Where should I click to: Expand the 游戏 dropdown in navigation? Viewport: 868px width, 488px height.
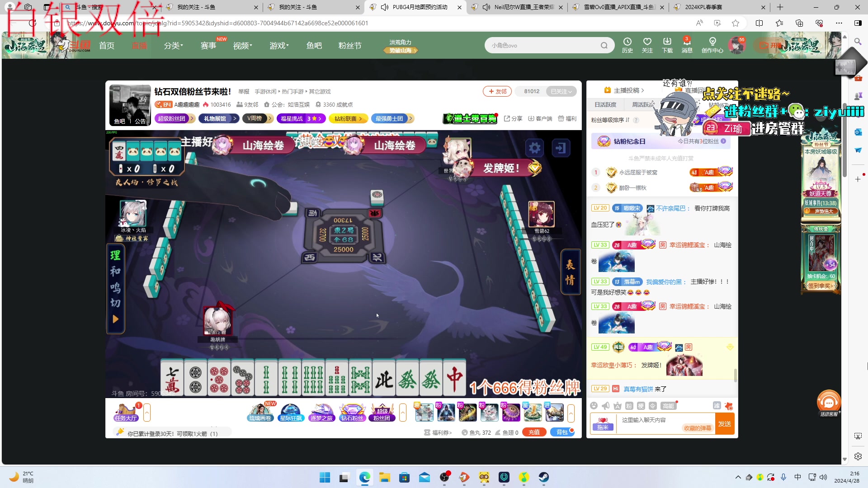coord(279,45)
